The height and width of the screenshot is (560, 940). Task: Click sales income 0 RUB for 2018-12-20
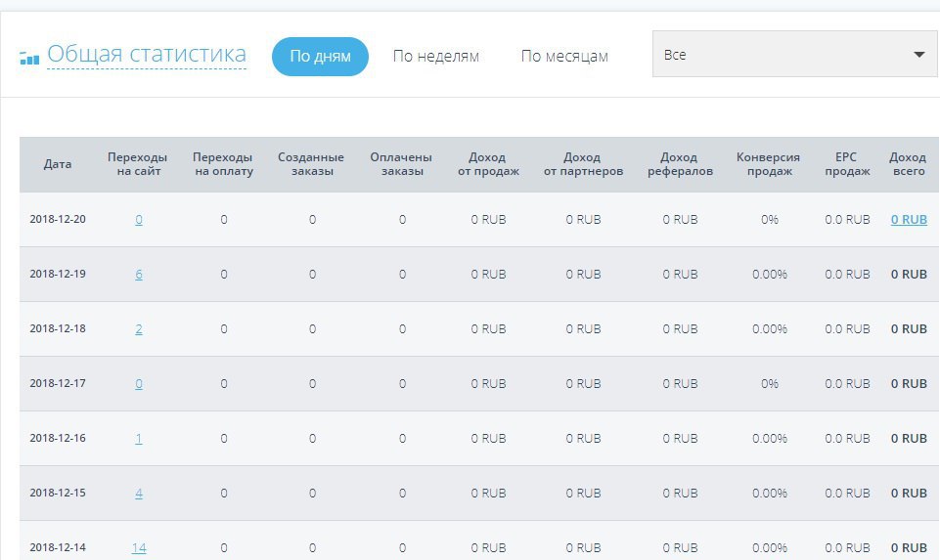(x=488, y=220)
